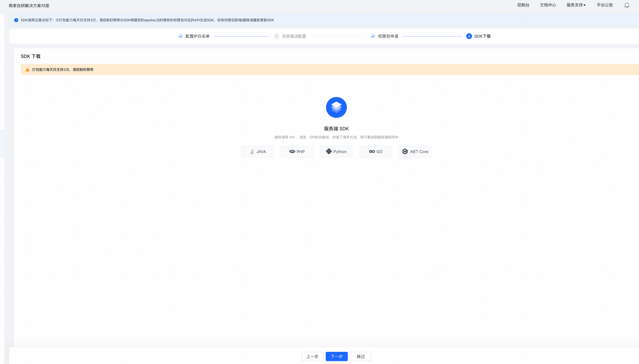This screenshot has height=364, width=639.
Task: Click the 商家自研解决方案对接 page title
Action: [29, 6]
